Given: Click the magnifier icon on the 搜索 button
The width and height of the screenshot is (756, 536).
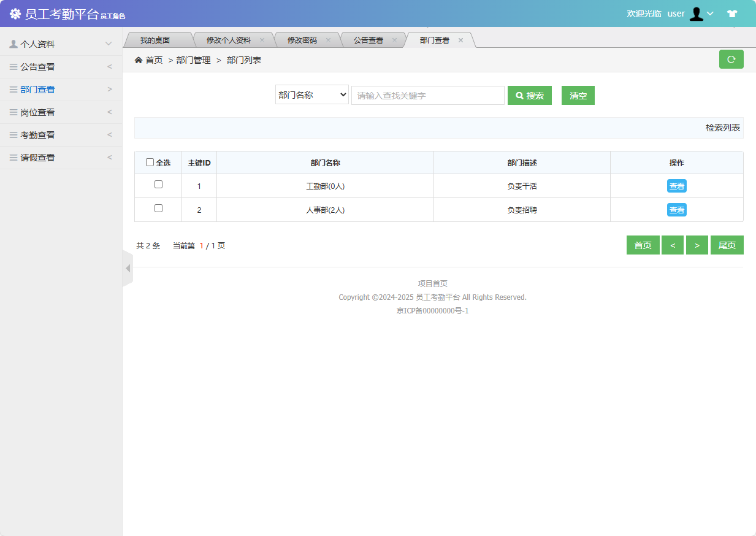Looking at the screenshot, I should [x=519, y=95].
